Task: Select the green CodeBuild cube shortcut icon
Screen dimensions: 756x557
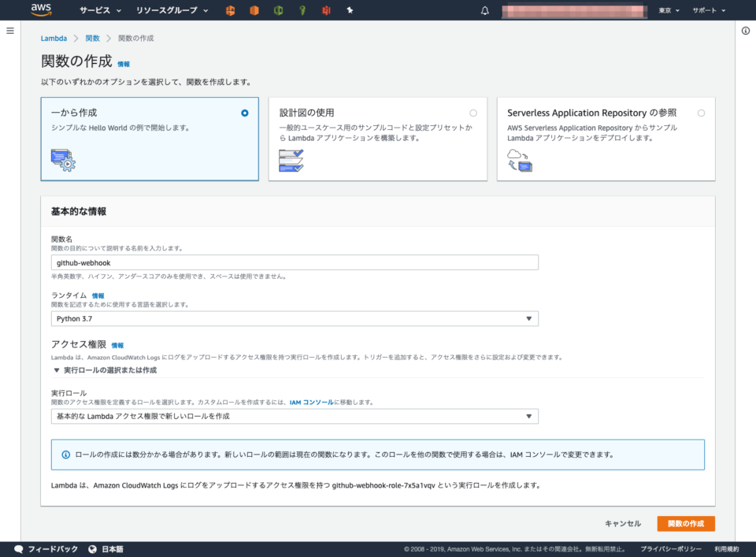Action: click(x=280, y=10)
